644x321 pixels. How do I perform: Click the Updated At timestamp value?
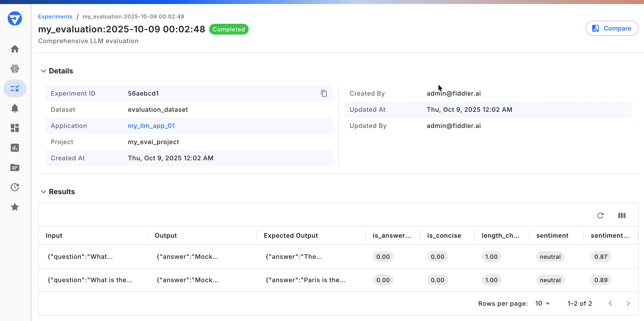pos(469,110)
